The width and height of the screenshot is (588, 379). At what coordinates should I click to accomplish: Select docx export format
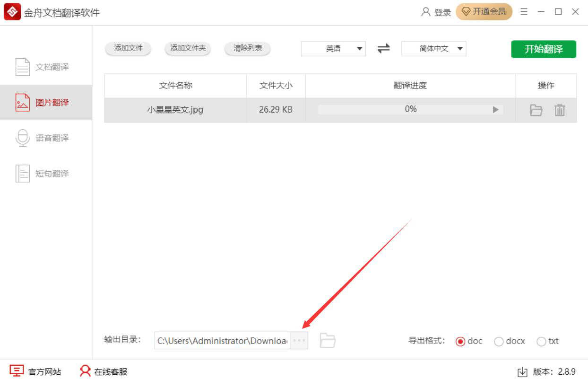point(510,341)
